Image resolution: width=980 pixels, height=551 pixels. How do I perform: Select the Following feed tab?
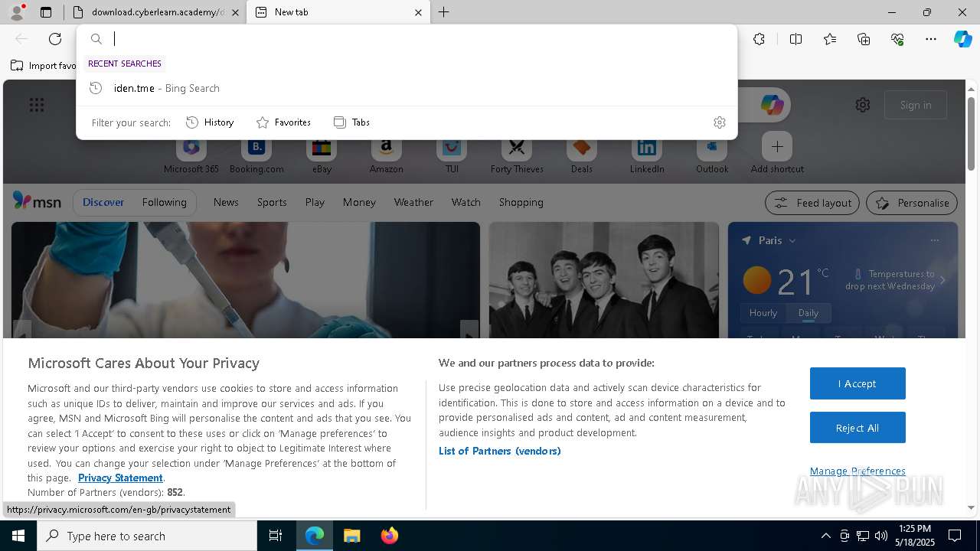coord(164,202)
